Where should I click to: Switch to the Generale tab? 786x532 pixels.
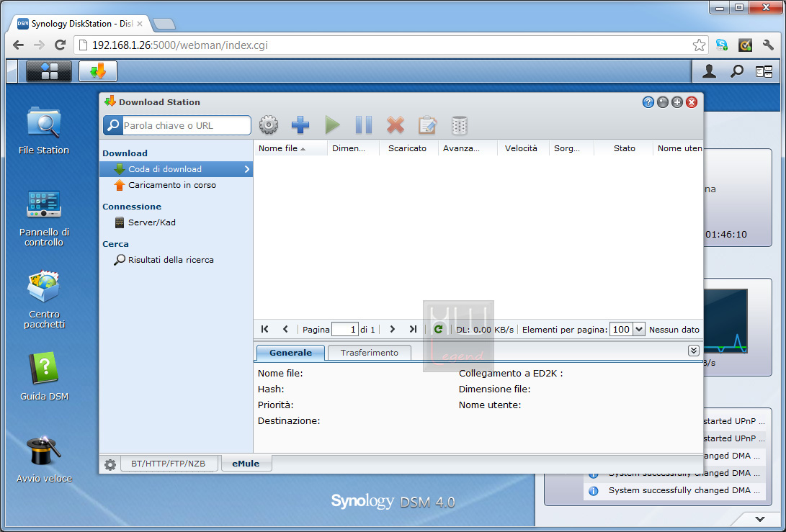tap(290, 353)
